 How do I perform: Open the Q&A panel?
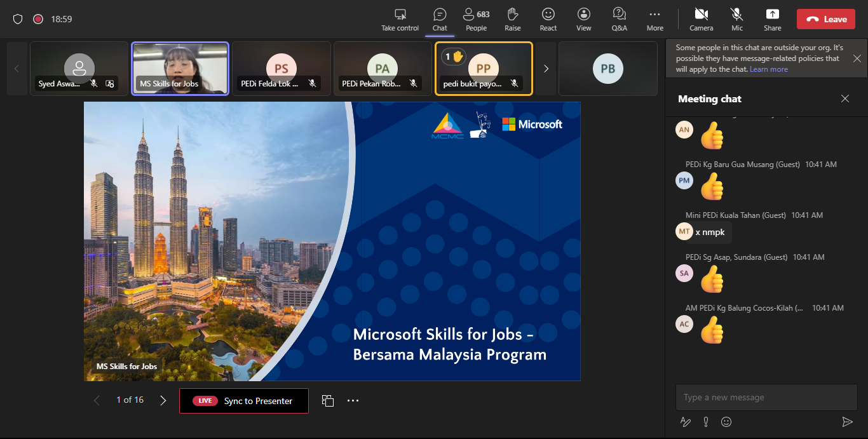click(619, 20)
